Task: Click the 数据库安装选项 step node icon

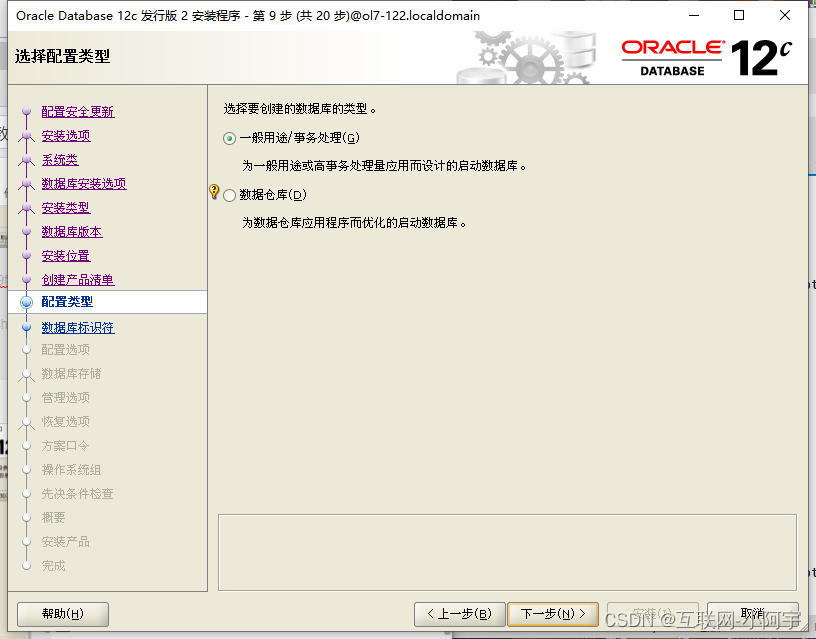Action: (x=27, y=184)
